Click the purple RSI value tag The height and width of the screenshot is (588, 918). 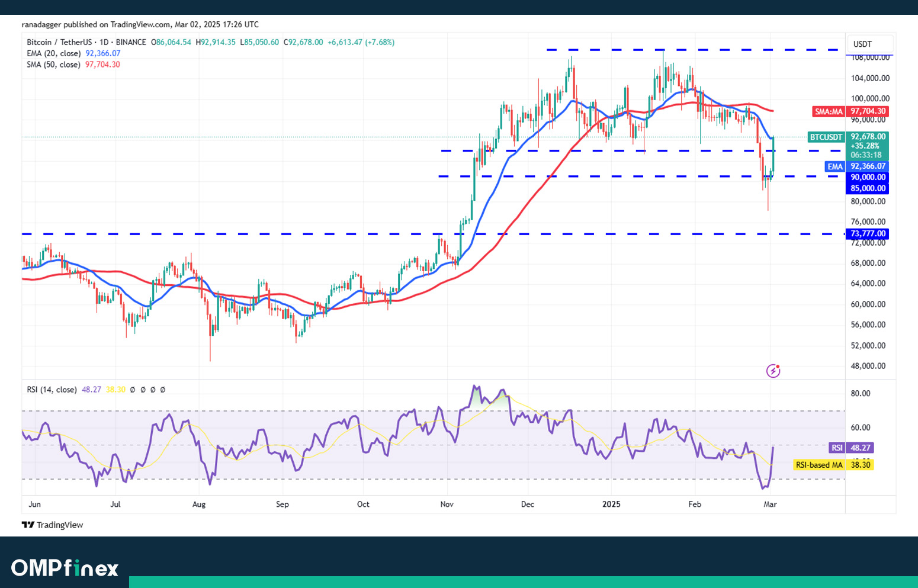tap(851, 448)
